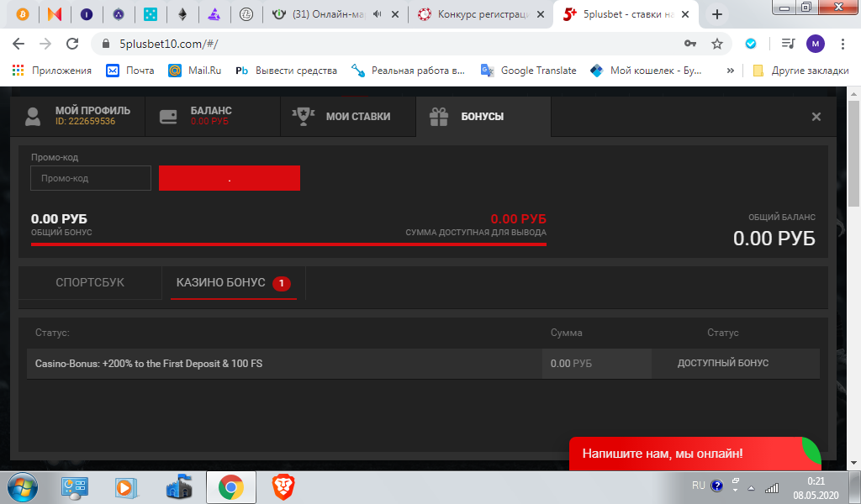This screenshot has height=504, width=861.
Task: Close the profile panel with X
Action: pyautogui.click(x=816, y=116)
